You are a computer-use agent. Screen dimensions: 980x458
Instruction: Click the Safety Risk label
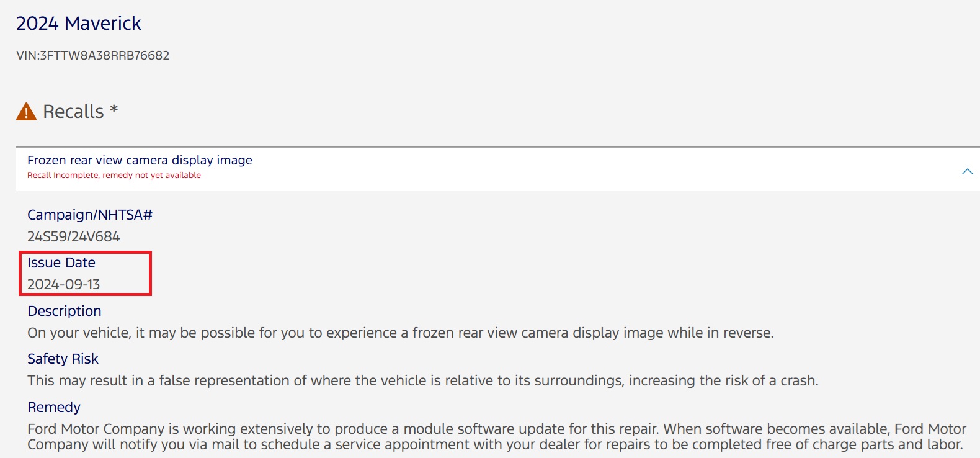coord(63,359)
